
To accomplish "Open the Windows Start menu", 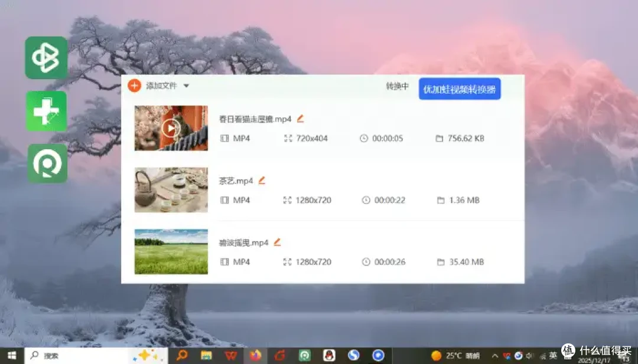I will click(12, 356).
